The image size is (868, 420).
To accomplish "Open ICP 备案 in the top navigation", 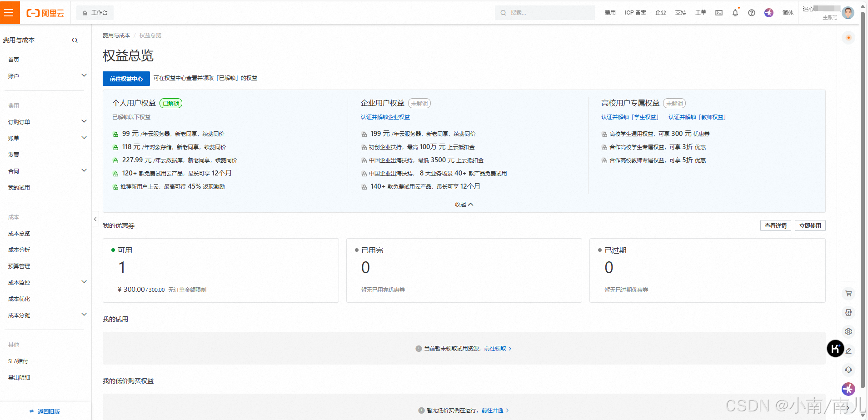I will point(635,13).
